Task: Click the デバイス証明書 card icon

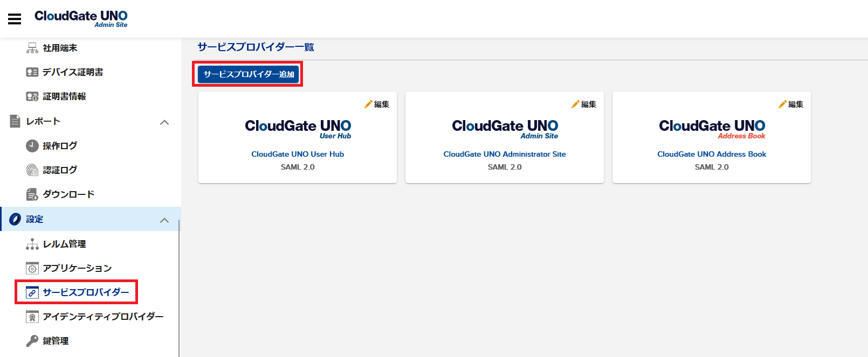Action: [x=32, y=72]
